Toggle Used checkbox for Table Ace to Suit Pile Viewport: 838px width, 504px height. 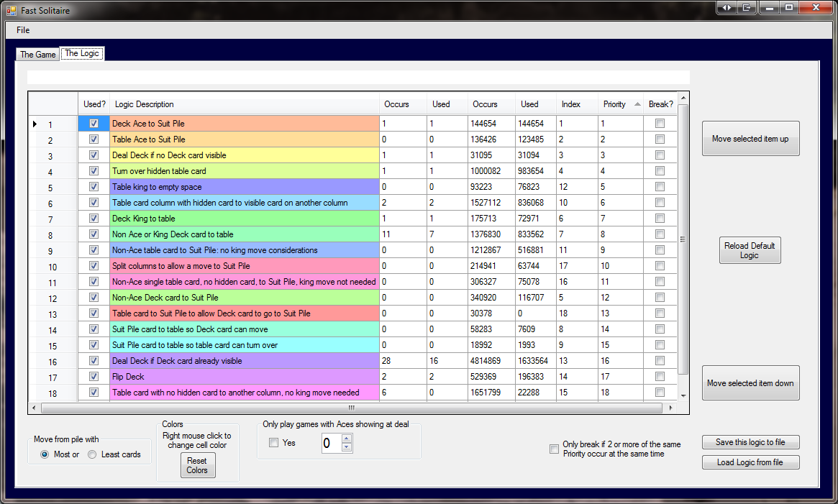94,139
